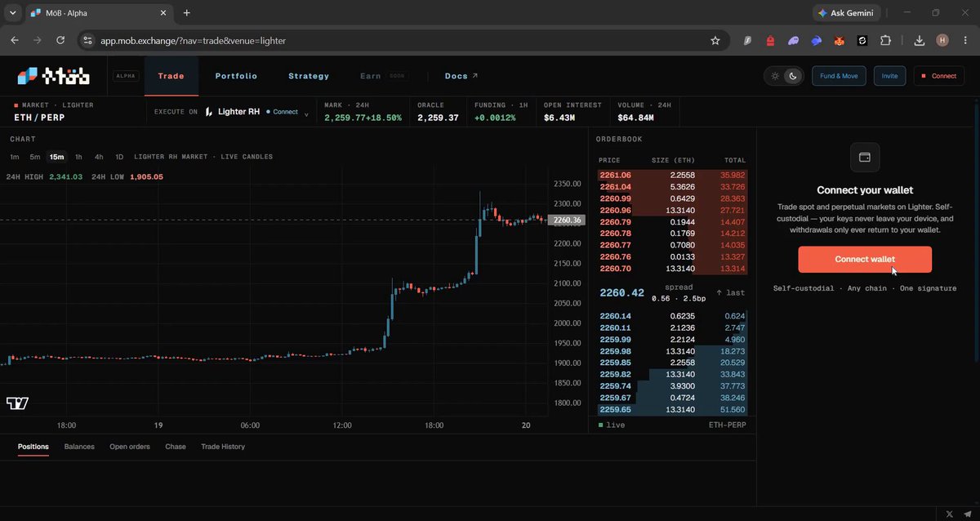Close the MöB - Alpha browser tab
Image resolution: width=980 pixels, height=521 pixels.
pyautogui.click(x=163, y=13)
